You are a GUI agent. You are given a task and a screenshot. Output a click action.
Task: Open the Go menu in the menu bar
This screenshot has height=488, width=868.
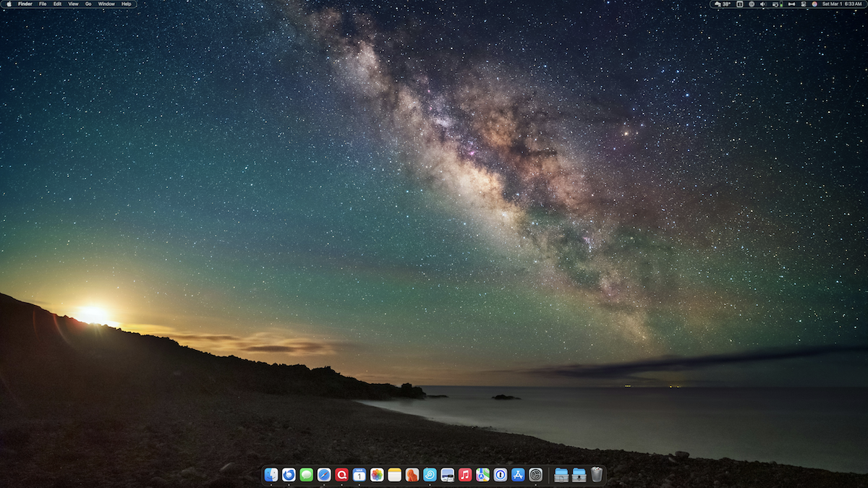tap(88, 4)
